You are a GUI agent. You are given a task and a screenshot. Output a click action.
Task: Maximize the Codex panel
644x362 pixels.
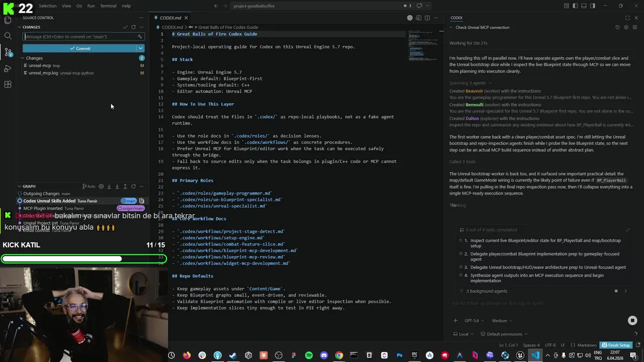point(627,18)
